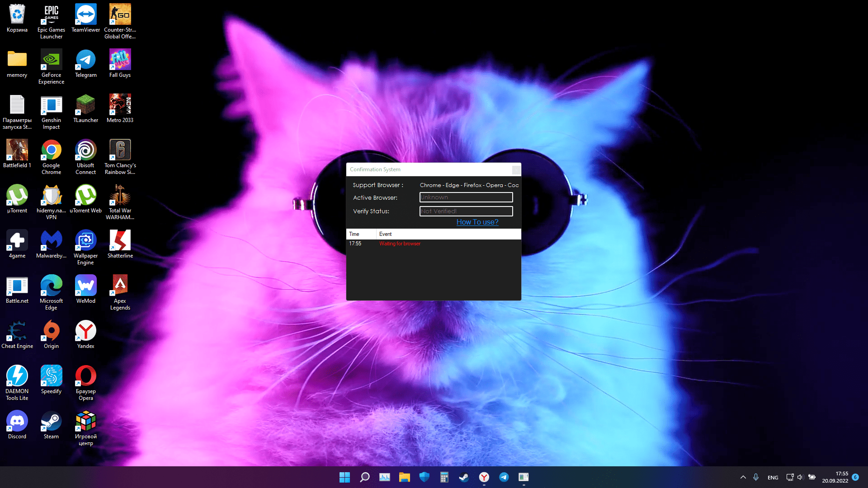Open Malwarebytes shortcut
Viewport: 868px width, 488px height.
(x=51, y=244)
